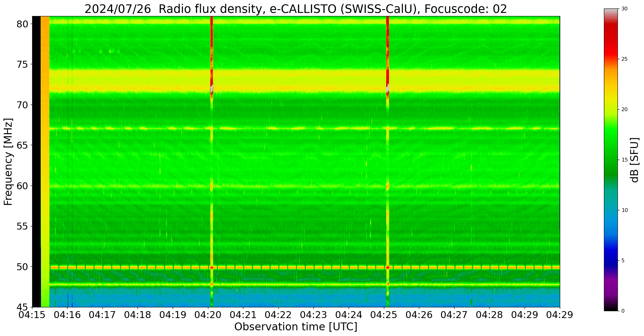
Task: Click the colorbar tick label 10
Action: pos(624,210)
